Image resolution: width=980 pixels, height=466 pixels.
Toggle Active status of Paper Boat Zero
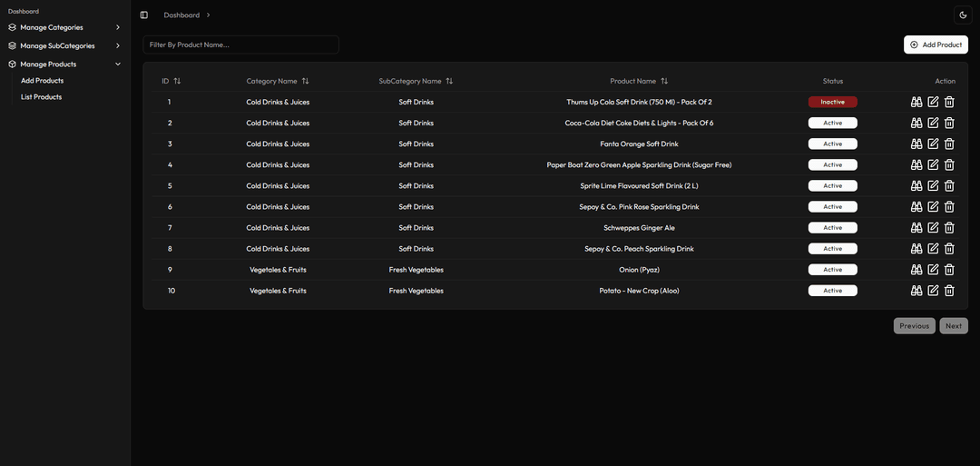coord(832,164)
